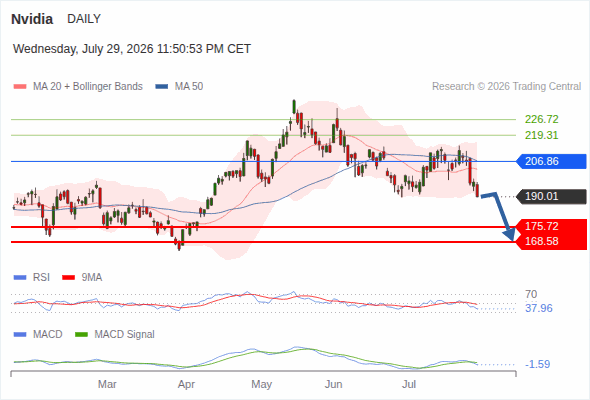The height and width of the screenshot is (400, 590).
Task: Click the 226.72 resistance level label
Action: tap(542, 119)
